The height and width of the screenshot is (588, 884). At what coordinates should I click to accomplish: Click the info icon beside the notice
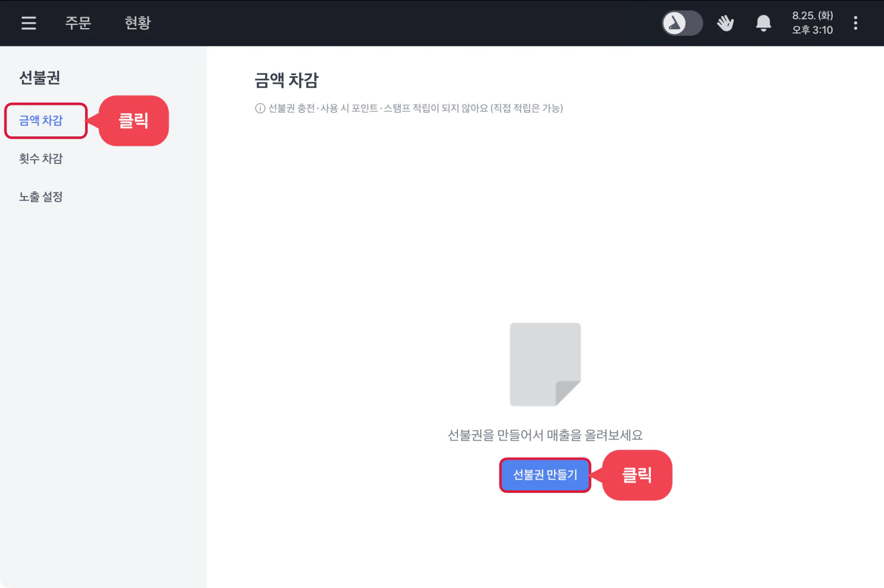click(260, 108)
